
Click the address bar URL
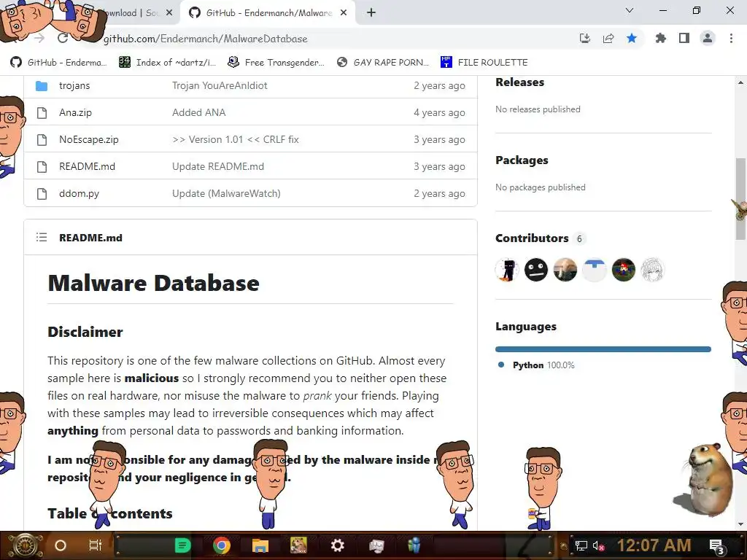point(205,39)
